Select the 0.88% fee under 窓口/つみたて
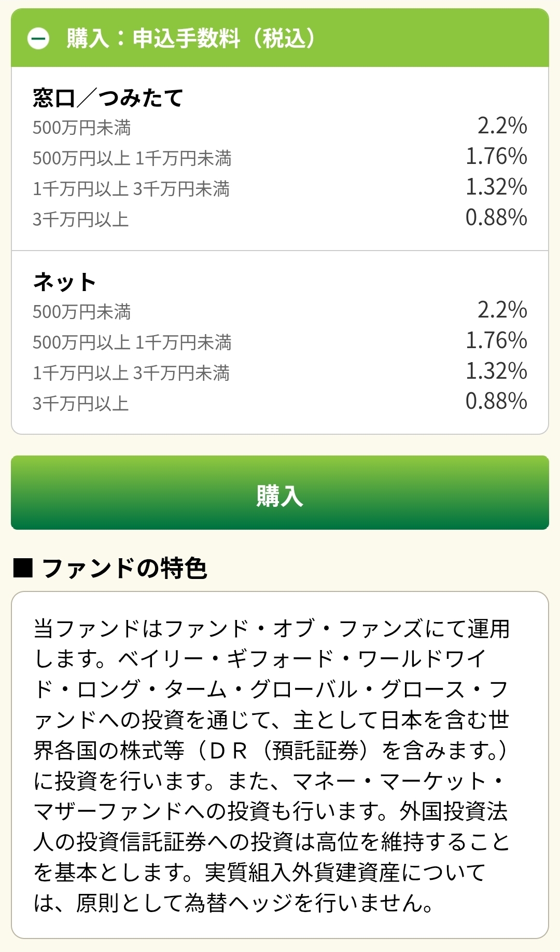Screen dimensions: 560x952 tap(496, 218)
